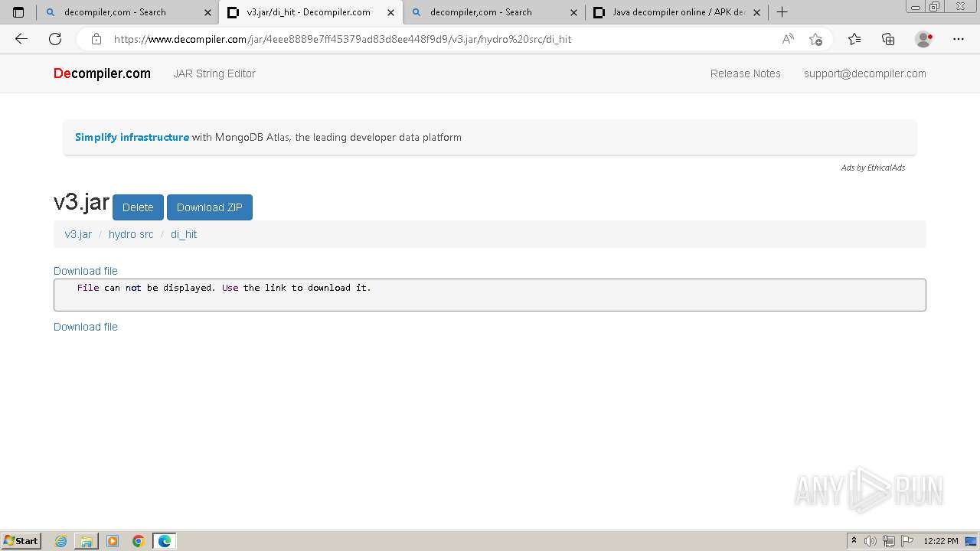Open the Favorites list icon
The width and height of the screenshot is (980, 551).
[854, 39]
